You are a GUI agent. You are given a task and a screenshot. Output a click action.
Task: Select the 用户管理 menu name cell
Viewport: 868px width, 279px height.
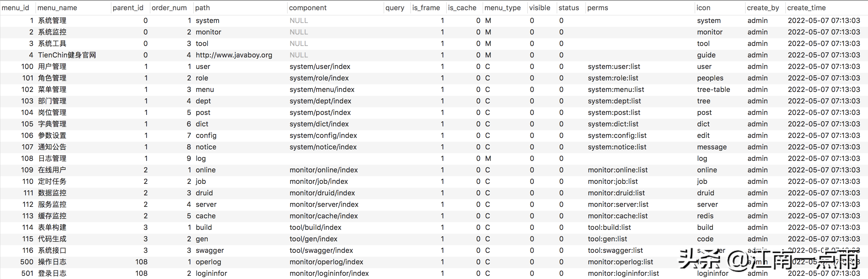52,66
